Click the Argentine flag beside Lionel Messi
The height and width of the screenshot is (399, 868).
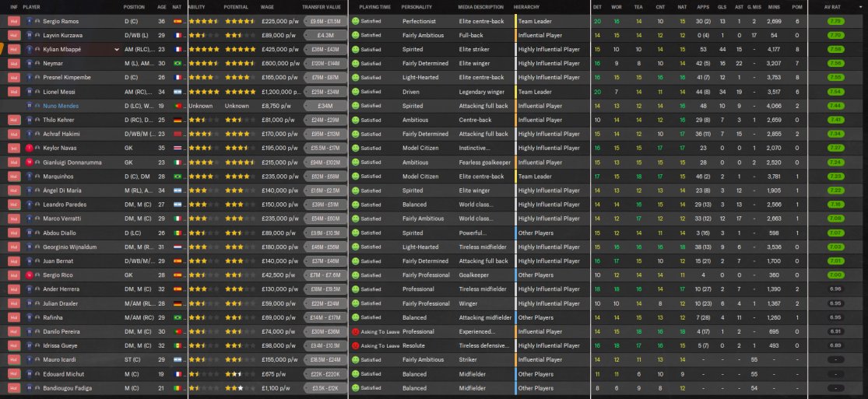pyautogui.click(x=177, y=92)
